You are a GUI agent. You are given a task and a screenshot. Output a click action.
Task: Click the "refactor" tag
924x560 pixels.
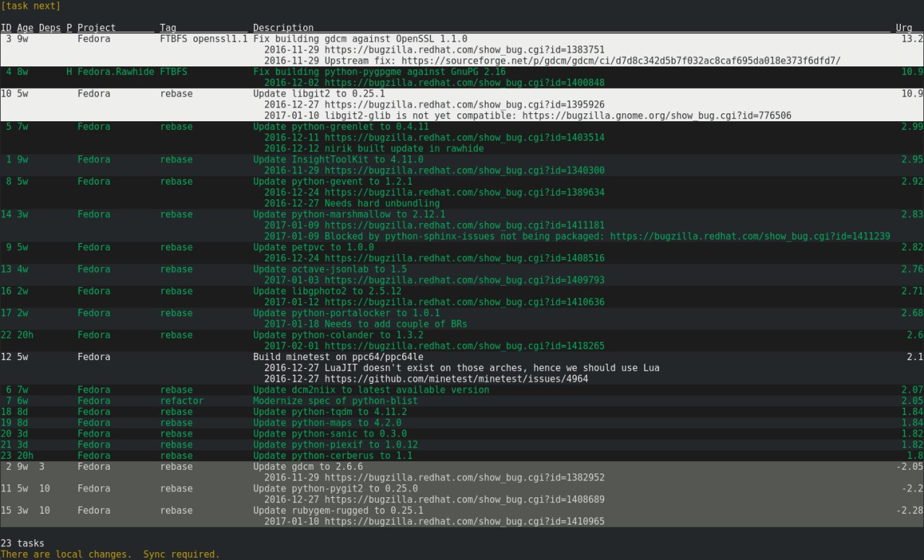[182, 401]
